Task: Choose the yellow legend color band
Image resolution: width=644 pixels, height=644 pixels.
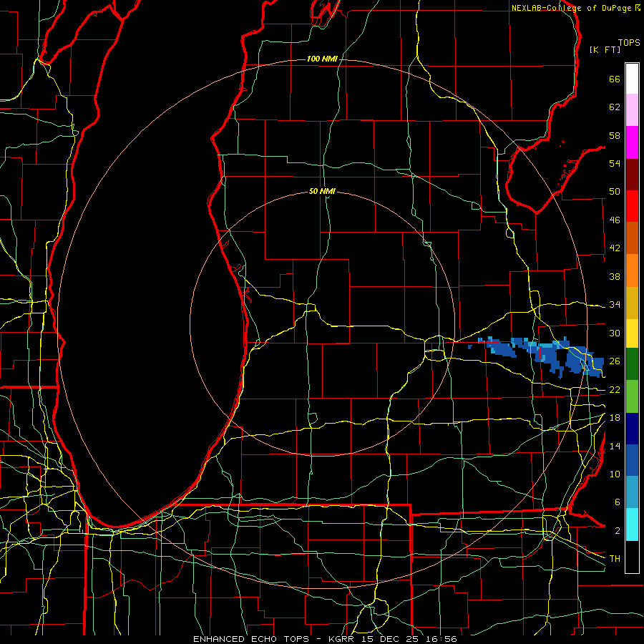Action: coord(632,333)
